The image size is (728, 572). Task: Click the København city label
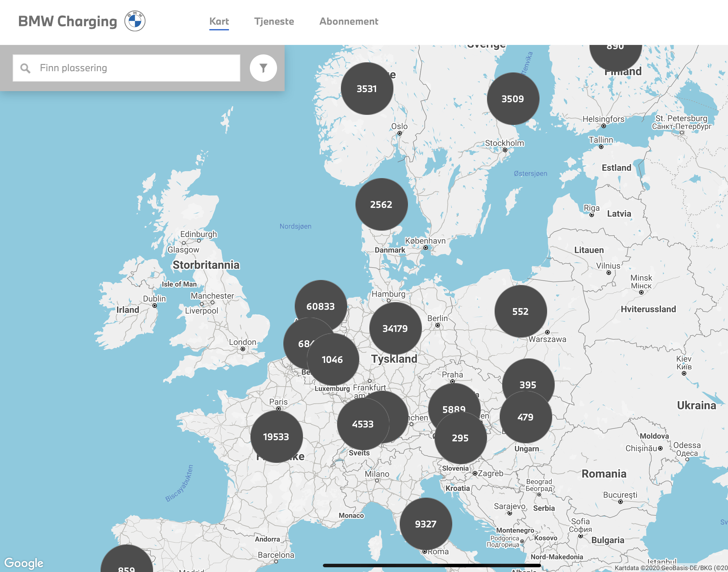tap(425, 240)
